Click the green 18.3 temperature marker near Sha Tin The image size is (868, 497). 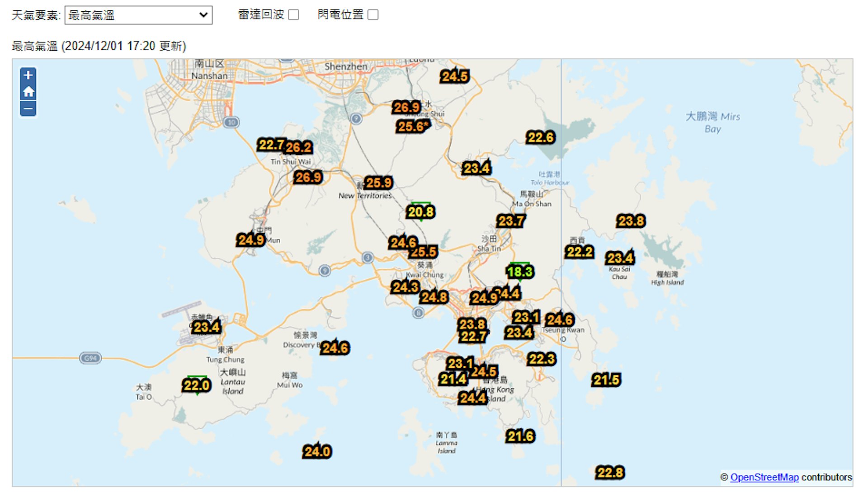(x=520, y=272)
